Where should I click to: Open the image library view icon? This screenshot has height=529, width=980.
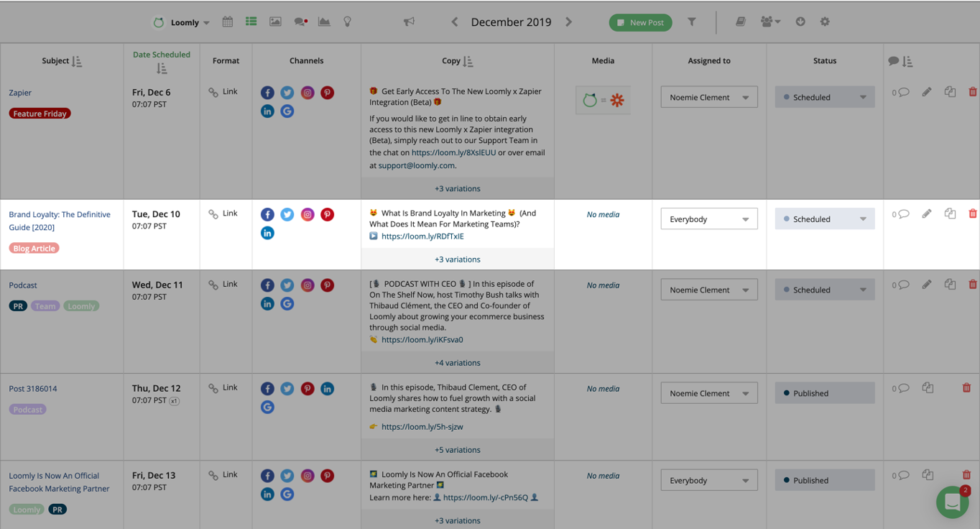point(275,22)
